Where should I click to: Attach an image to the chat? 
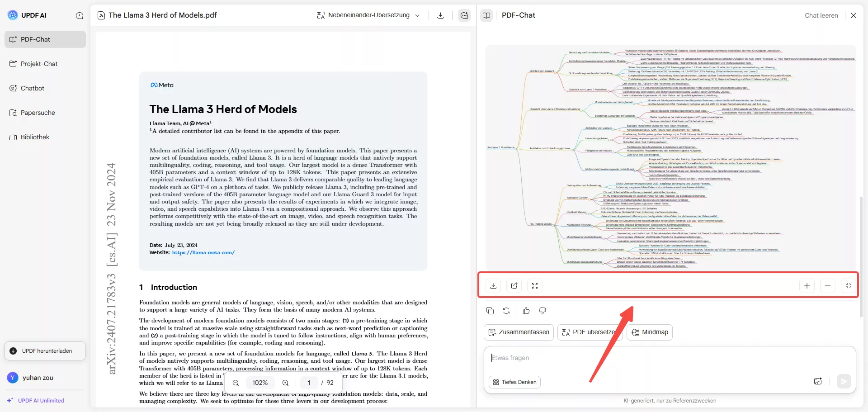click(818, 381)
